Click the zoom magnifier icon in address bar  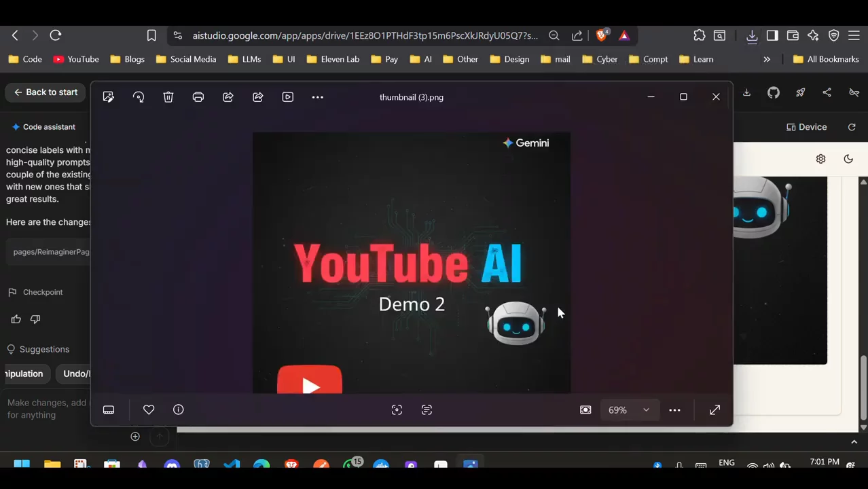(x=554, y=35)
